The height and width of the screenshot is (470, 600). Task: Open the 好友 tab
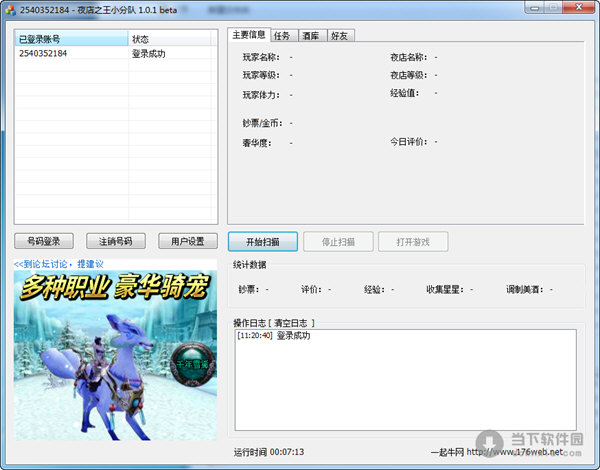pos(339,36)
